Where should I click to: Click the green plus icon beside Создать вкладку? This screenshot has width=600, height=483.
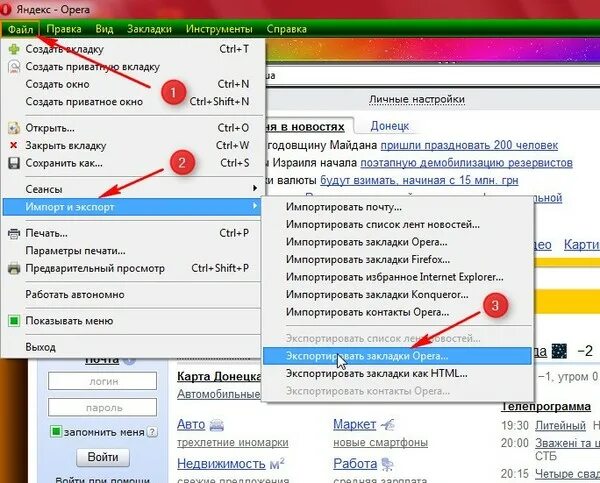click(x=14, y=49)
